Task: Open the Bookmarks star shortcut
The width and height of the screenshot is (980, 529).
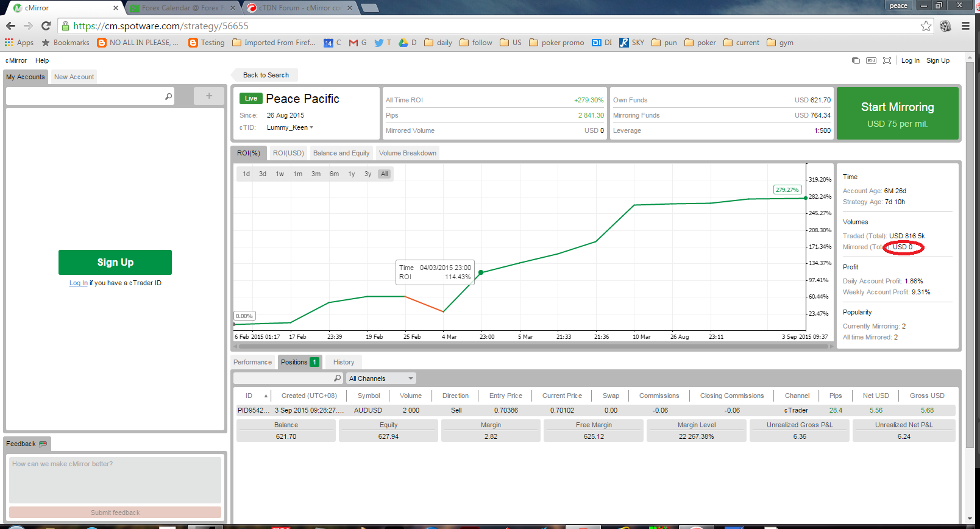Action: [65, 43]
